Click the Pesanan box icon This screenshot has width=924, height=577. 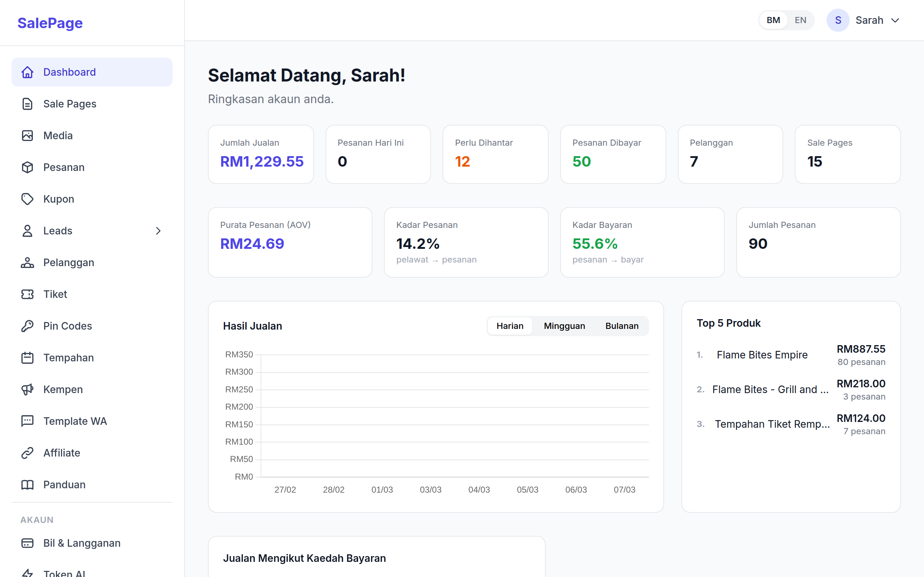tap(27, 167)
